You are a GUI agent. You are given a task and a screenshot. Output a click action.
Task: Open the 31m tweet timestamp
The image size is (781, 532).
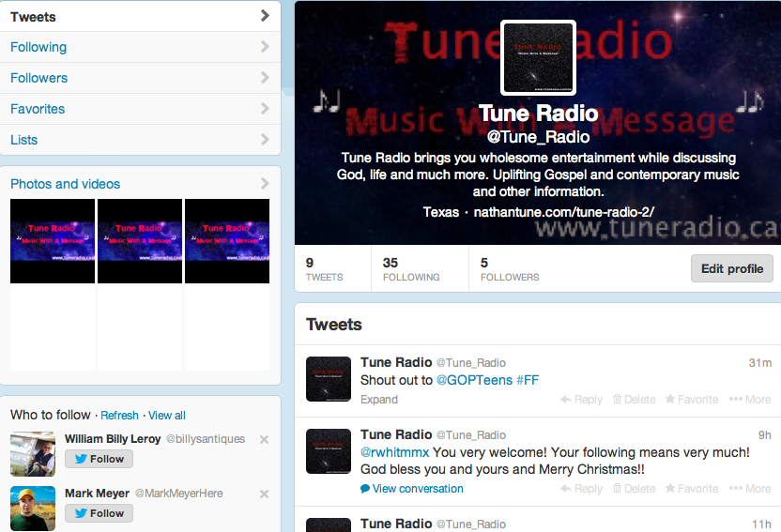760,363
